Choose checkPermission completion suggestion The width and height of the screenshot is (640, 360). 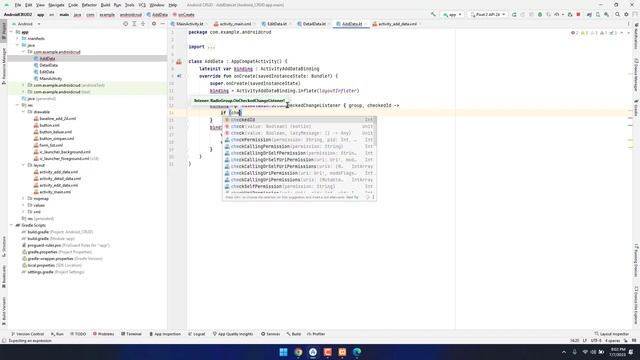(x=299, y=140)
